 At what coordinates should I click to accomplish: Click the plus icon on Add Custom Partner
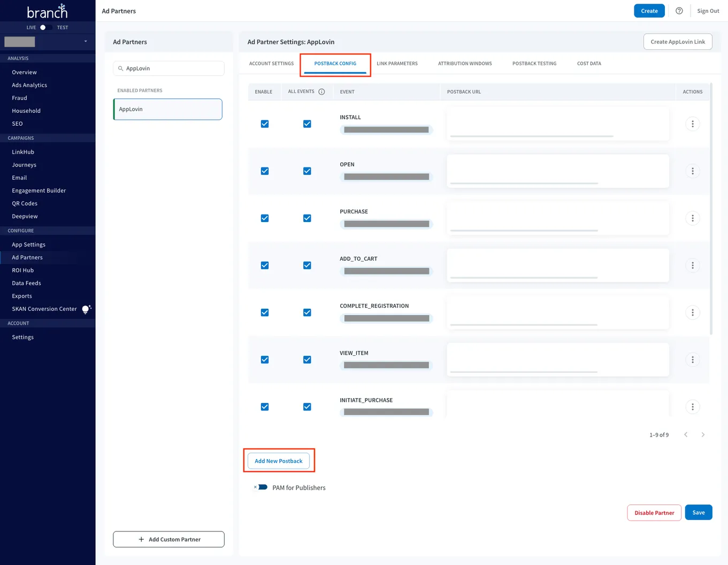(x=141, y=539)
